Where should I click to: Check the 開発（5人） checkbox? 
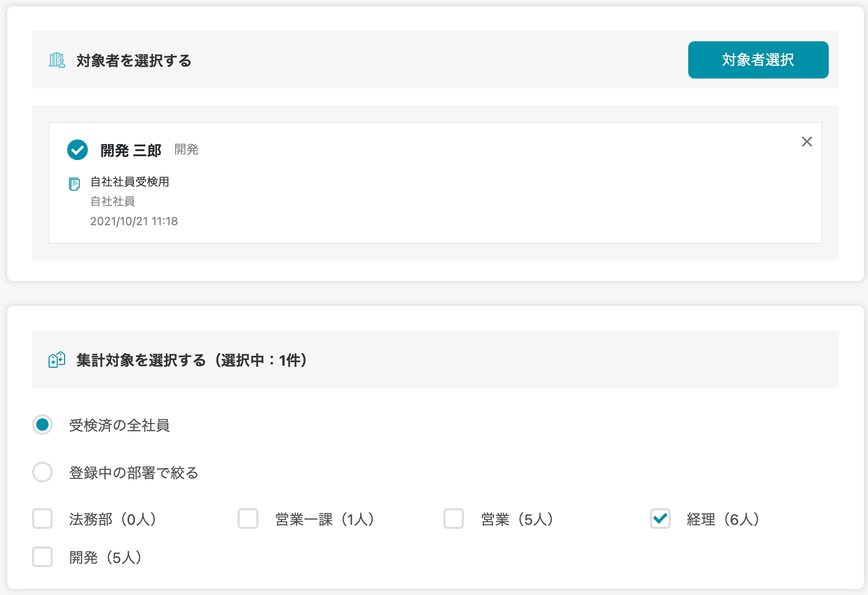[x=42, y=557]
